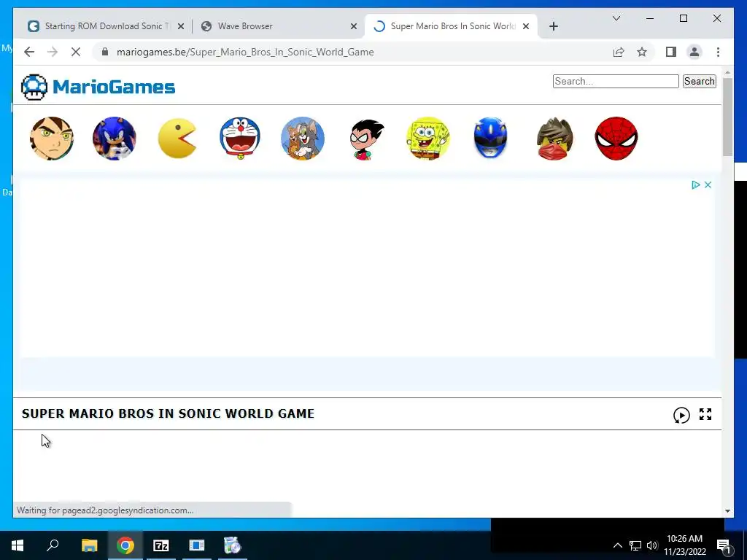
Task: Close the Starting ROM Download Sonic tab
Action: 181,27
